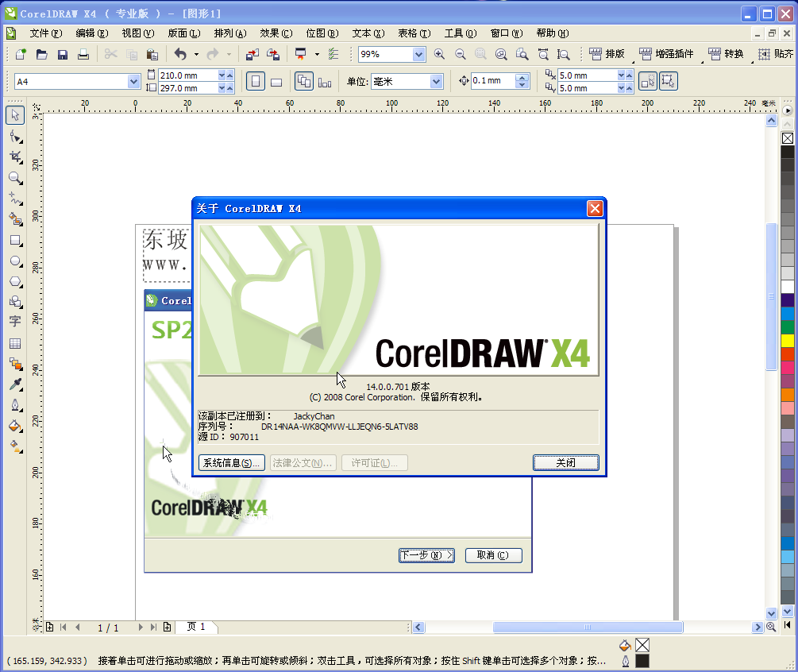Click the Open file icon
The image size is (798, 672).
click(x=42, y=54)
